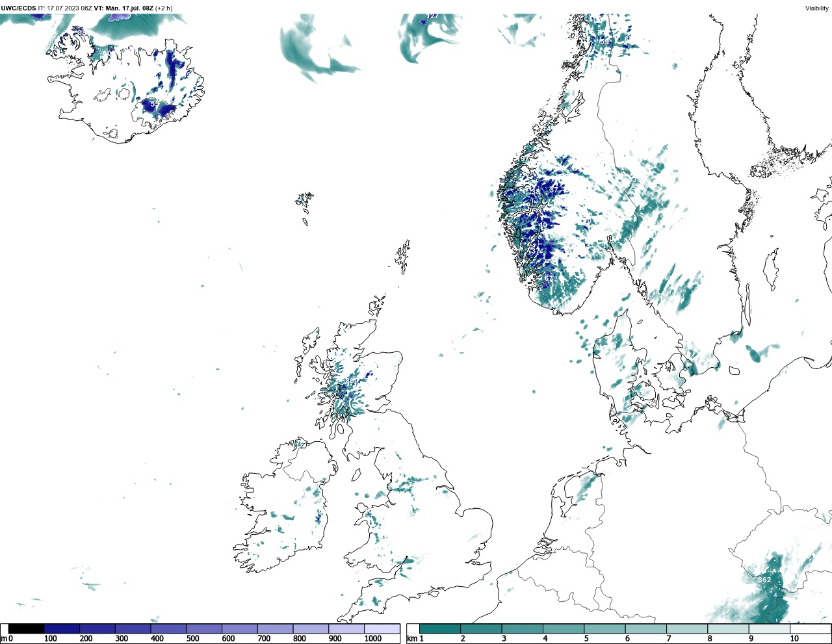Click the "UWC/ECDS" header text
The width and height of the screenshot is (832, 644).
(x=18, y=8)
